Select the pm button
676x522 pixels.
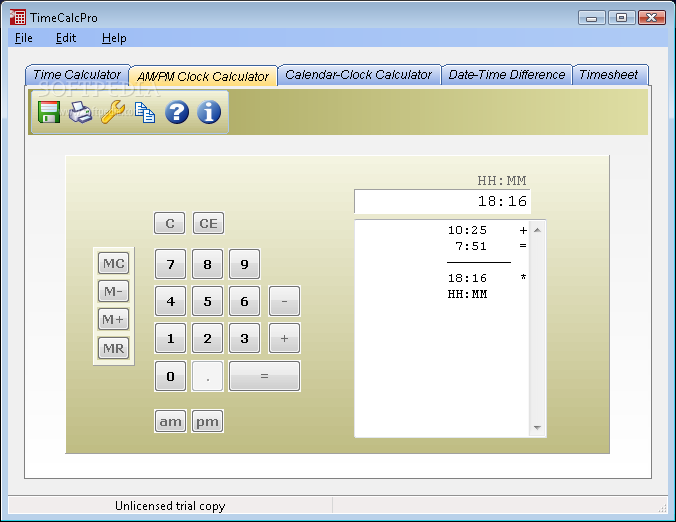pos(207,421)
